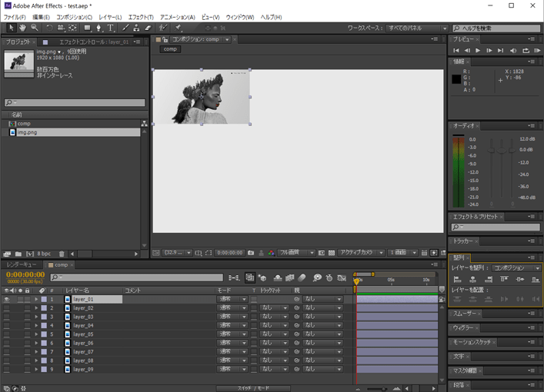544x392 pixels.
Task: Open the workspace dropdown
Action: 417,28
